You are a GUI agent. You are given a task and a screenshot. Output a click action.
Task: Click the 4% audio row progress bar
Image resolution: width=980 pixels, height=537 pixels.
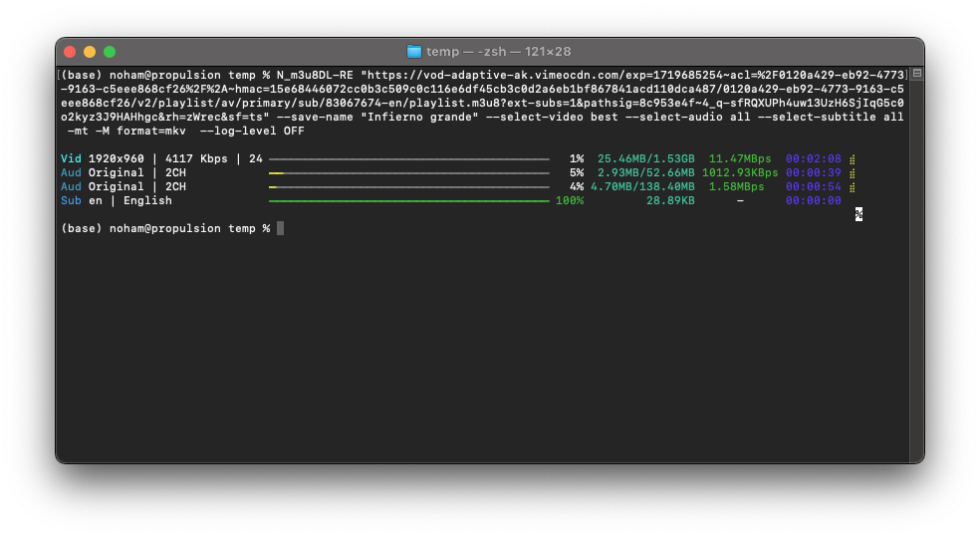[408, 187]
